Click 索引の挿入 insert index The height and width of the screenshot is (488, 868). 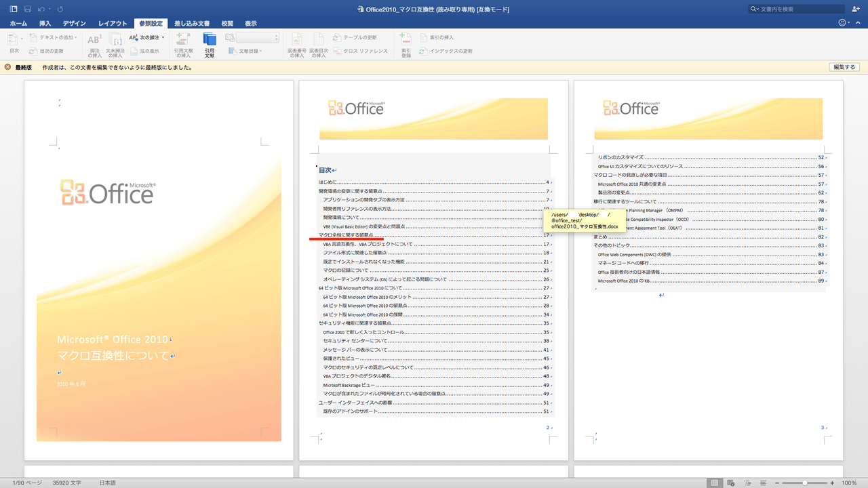tap(436, 37)
